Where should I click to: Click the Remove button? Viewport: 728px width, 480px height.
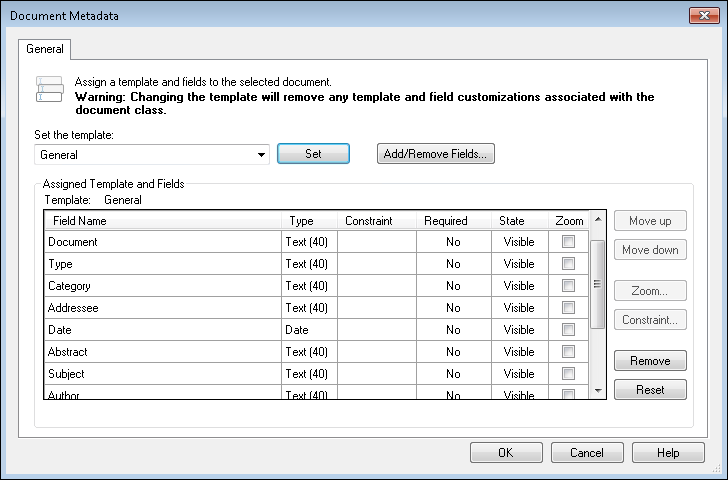pyautogui.click(x=650, y=361)
